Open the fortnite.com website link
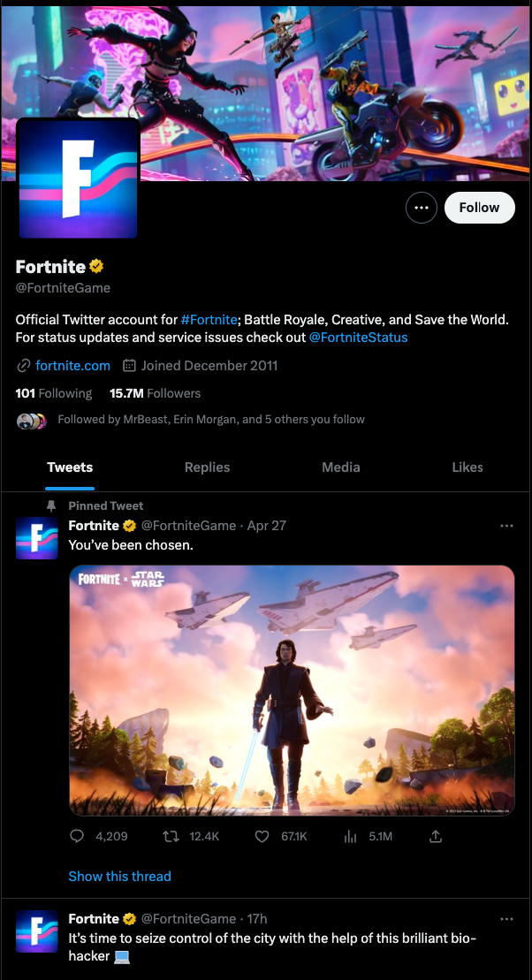The image size is (532, 980). coord(72,365)
